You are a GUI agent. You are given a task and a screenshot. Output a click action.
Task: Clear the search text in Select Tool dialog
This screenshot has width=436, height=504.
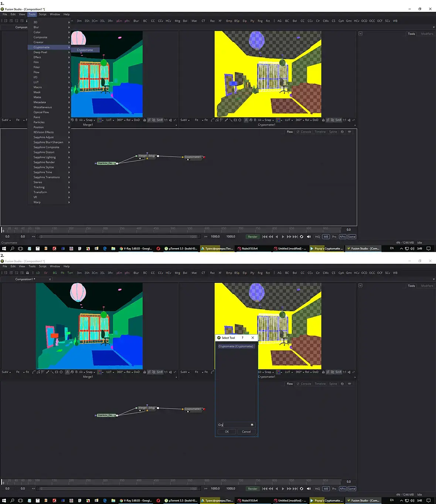point(252,424)
